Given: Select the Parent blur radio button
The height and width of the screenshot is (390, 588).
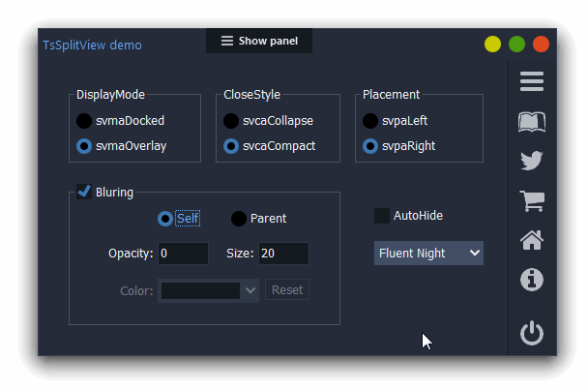Looking at the screenshot, I should point(239,219).
